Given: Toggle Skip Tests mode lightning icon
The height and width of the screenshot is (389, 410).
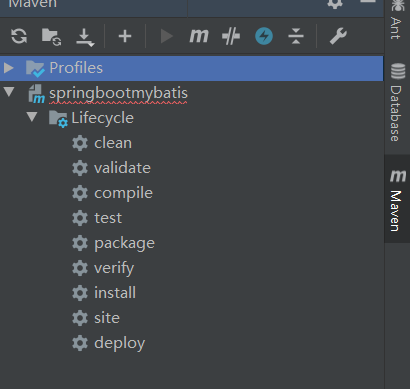Looking at the screenshot, I should tap(264, 36).
